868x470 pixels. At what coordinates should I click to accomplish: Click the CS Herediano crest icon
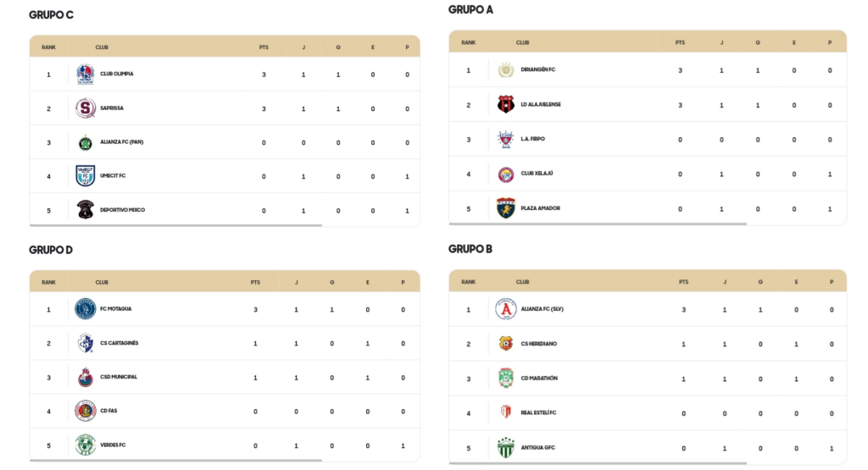tap(505, 344)
